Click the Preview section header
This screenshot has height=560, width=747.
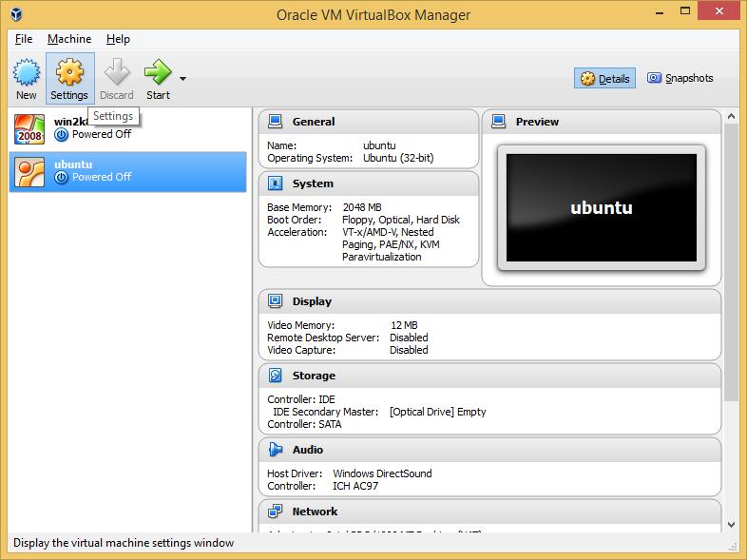(x=602, y=122)
